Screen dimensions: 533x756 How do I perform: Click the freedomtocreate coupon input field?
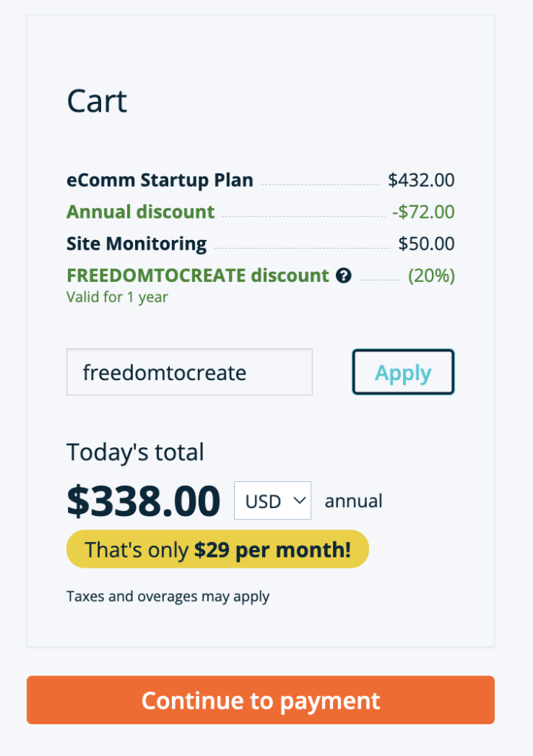coord(189,372)
